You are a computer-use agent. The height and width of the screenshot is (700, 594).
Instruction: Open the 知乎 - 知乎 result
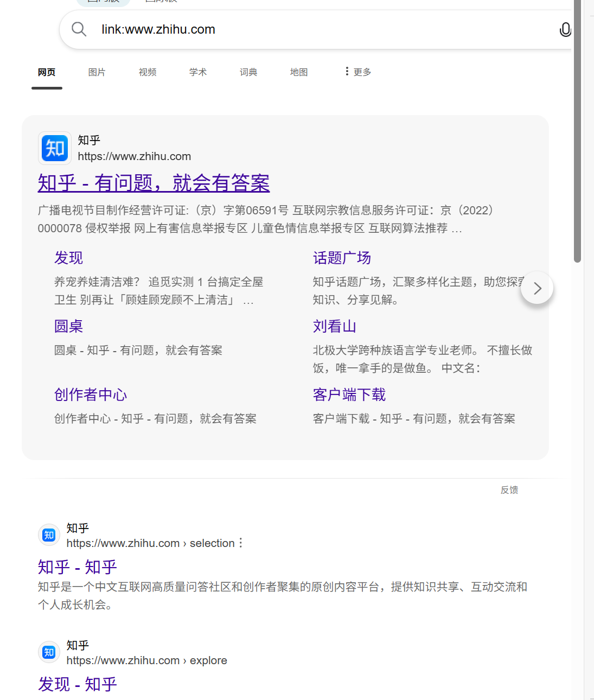(x=78, y=567)
